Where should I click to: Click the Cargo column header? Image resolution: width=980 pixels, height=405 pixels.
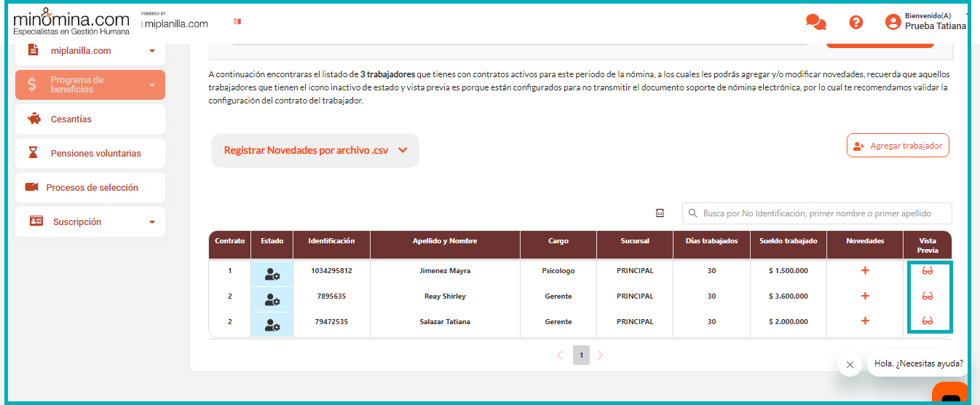558,245
